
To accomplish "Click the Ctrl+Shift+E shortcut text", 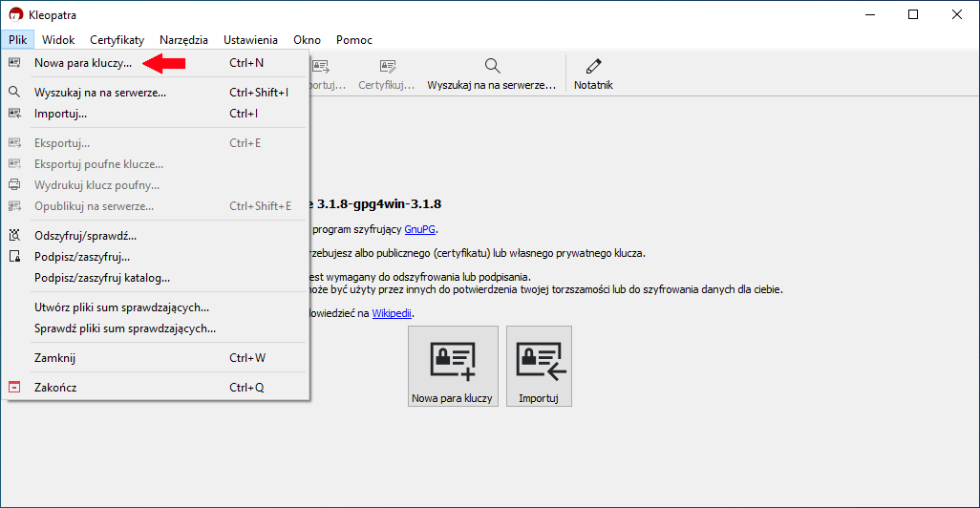I will click(260, 206).
